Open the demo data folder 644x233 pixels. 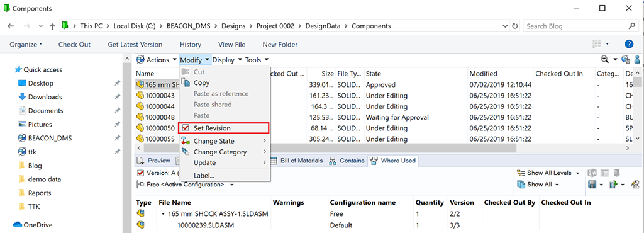[45, 179]
